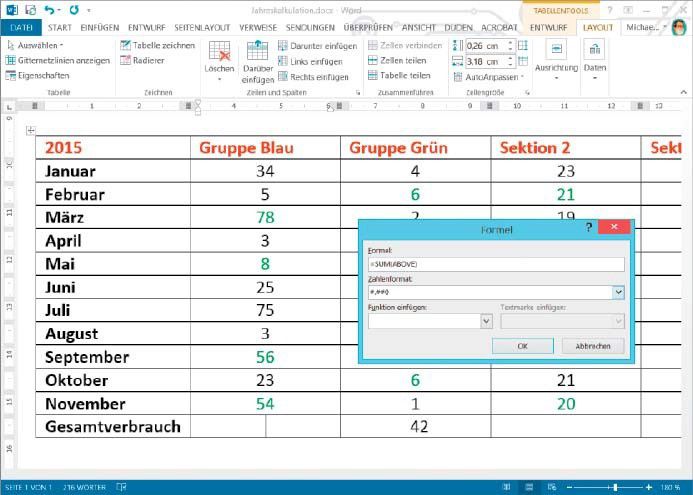Open Word help question mark
This screenshot has width=693, height=495.
609,10
